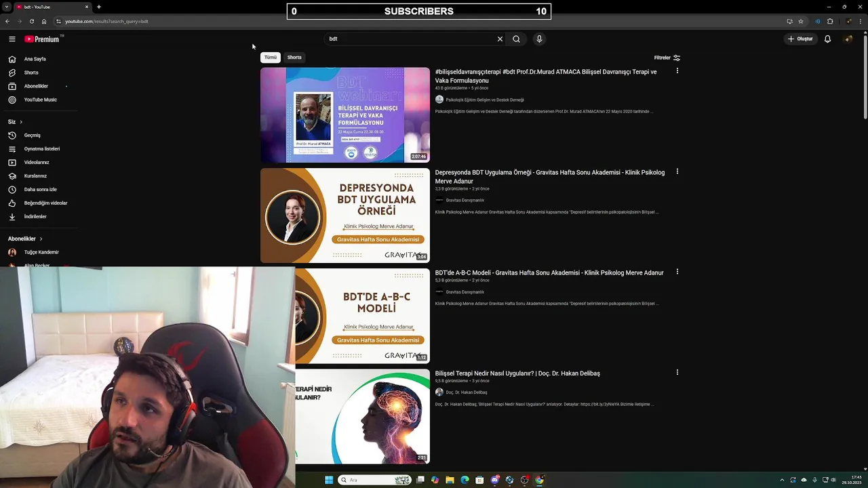Open Gravitas Danışmanlık channel under Depresyonda video
This screenshot has height=488, width=868.
[465, 200]
